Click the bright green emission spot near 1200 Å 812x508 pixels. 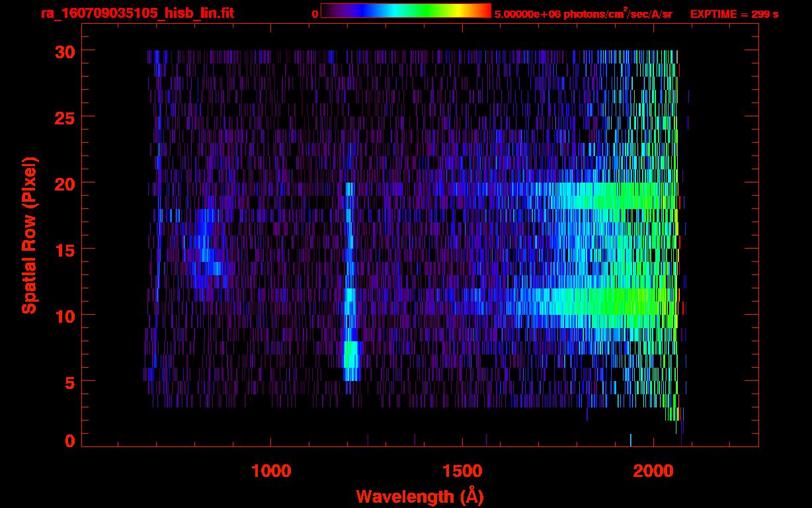[x=350, y=354]
